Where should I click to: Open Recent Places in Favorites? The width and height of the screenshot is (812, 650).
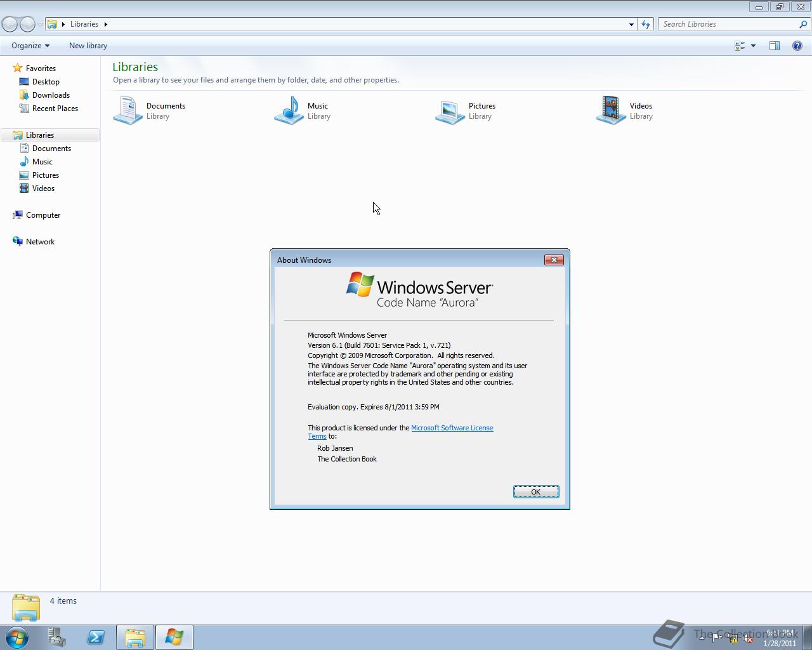coord(55,109)
